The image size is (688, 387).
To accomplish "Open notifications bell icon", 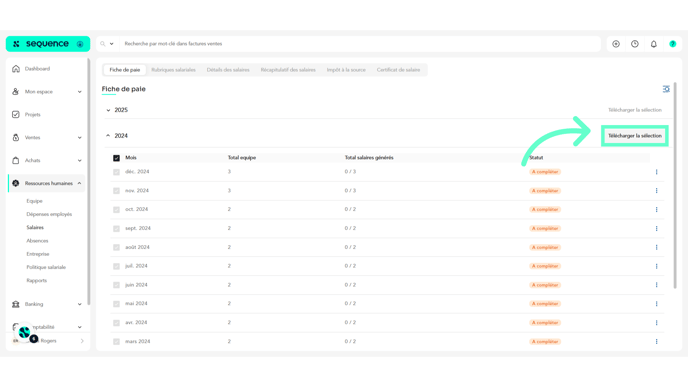I will (x=654, y=44).
